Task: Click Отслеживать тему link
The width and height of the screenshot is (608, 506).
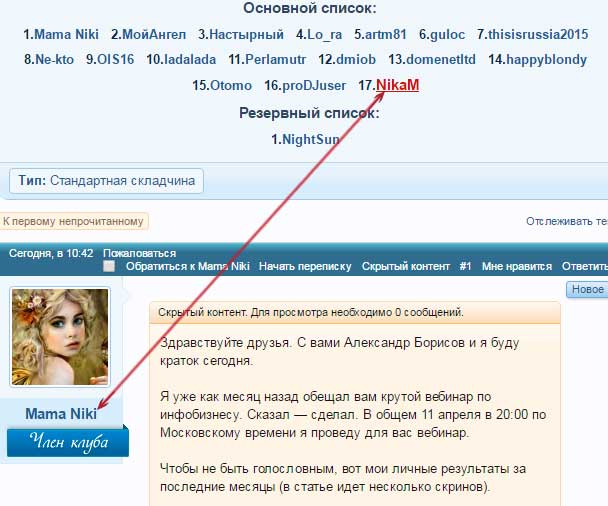Action: [x=567, y=221]
